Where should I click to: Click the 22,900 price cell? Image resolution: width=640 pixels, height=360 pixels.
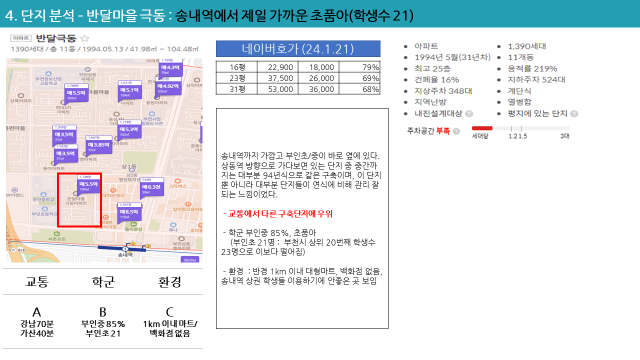[x=278, y=67]
